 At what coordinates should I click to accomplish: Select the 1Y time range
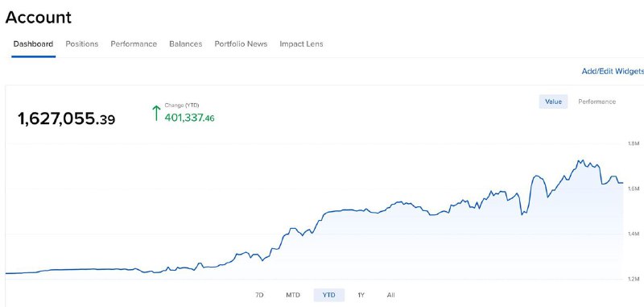point(361,295)
